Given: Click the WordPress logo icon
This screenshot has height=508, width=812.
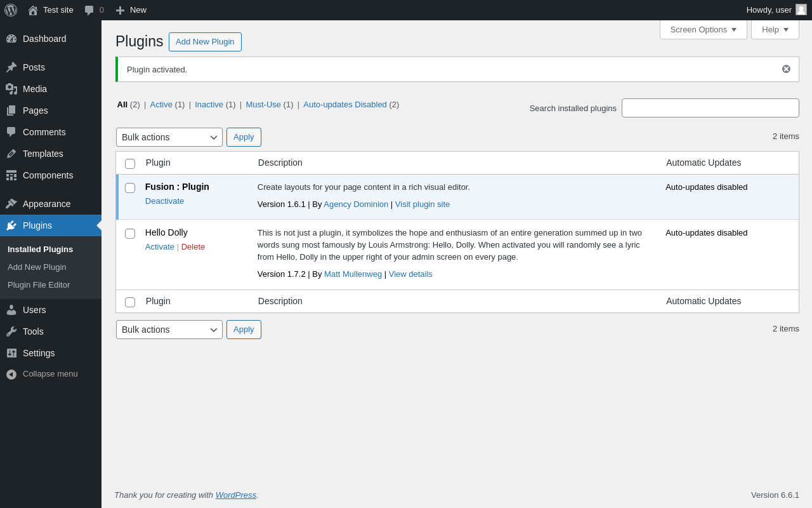Looking at the screenshot, I should (x=11, y=10).
